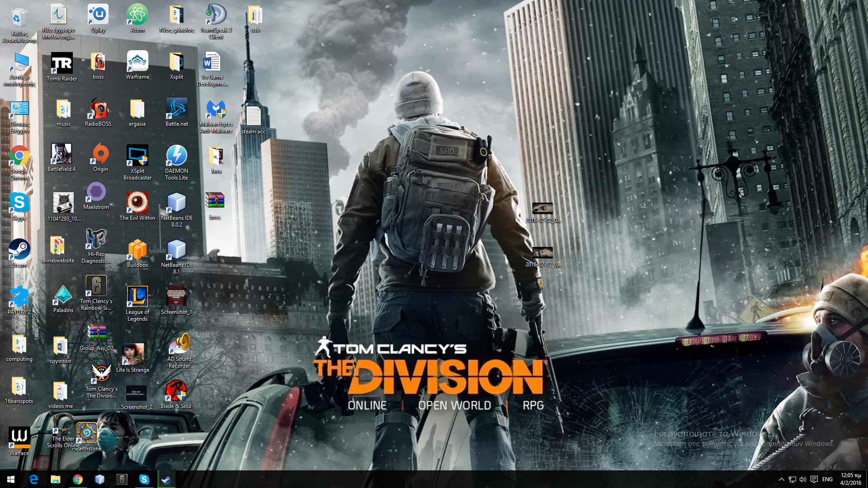Viewport: 868px width, 488px height.
Task: Select the Screenshot_2 image file
Action: pyautogui.click(x=137, y=398)
